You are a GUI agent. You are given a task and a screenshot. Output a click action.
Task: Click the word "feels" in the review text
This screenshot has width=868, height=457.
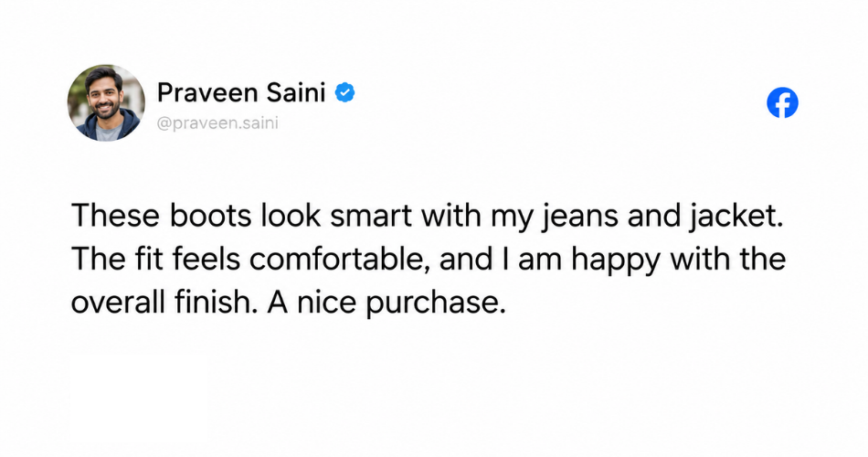[x=206, y=260]
